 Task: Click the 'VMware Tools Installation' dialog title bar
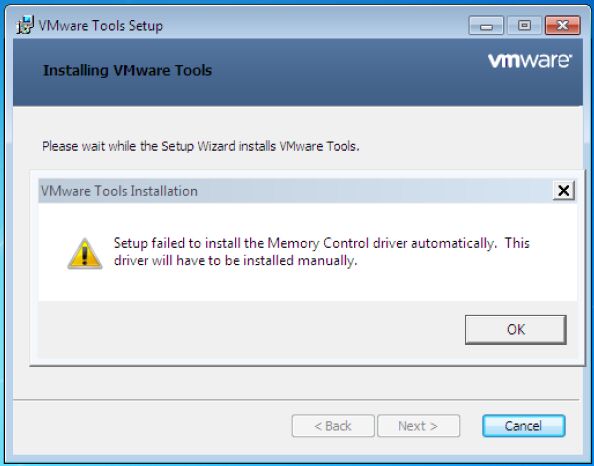point(295,191)
